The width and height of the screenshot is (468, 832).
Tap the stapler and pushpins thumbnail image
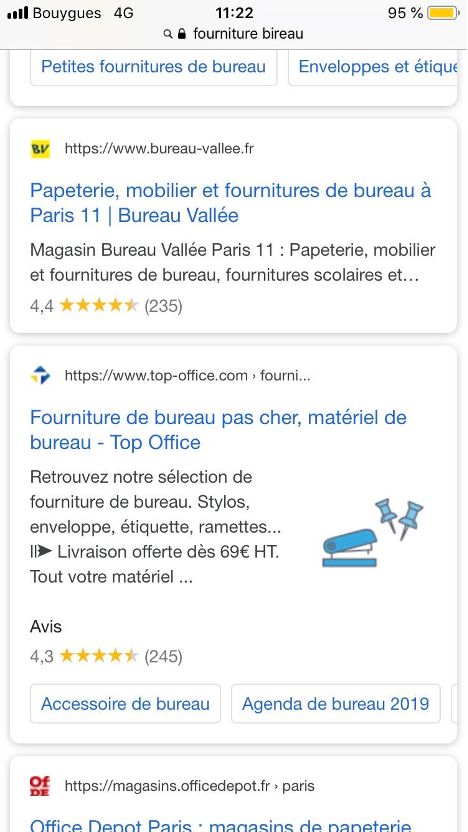click(373, 533)
